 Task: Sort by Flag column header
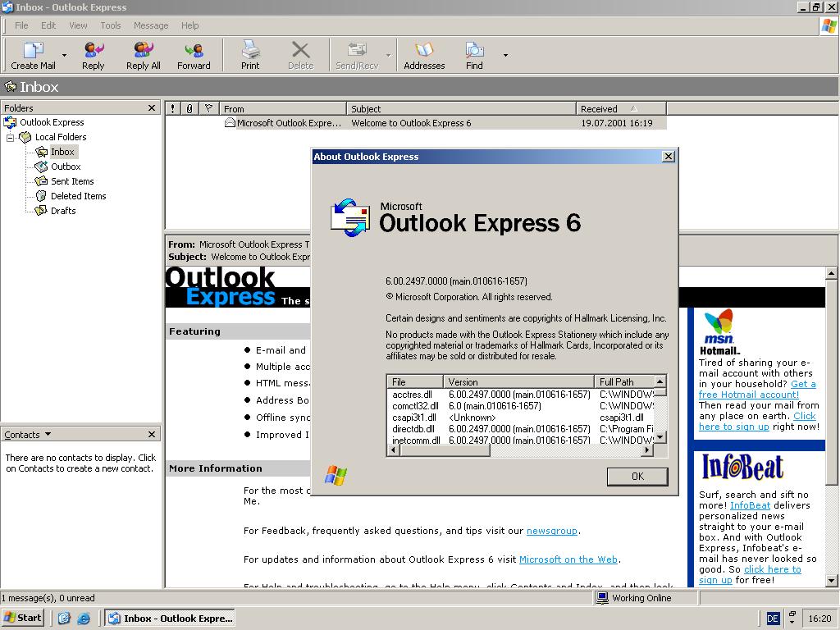(209, 109)
